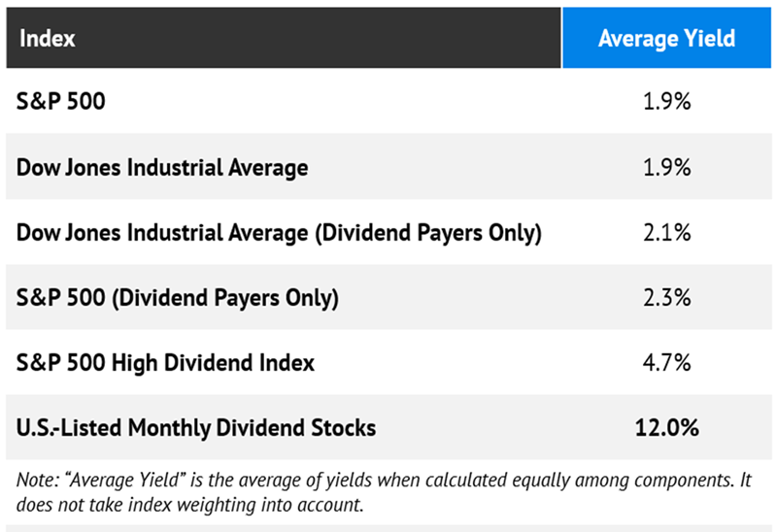777x532 pixels.
Task: Click the 2.1% average yield value
Action: click(667, 233)
